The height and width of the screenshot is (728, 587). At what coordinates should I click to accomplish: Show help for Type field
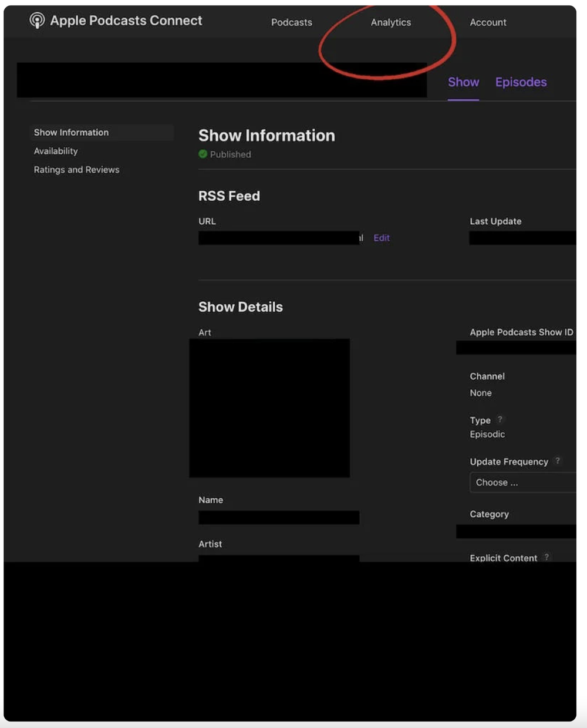500,419
